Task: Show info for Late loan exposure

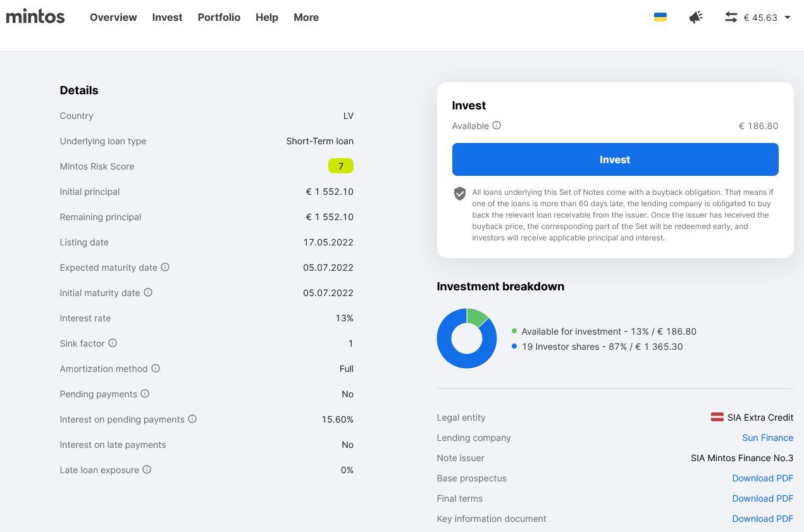Action: pyautogui.click(x=147, y=469)
